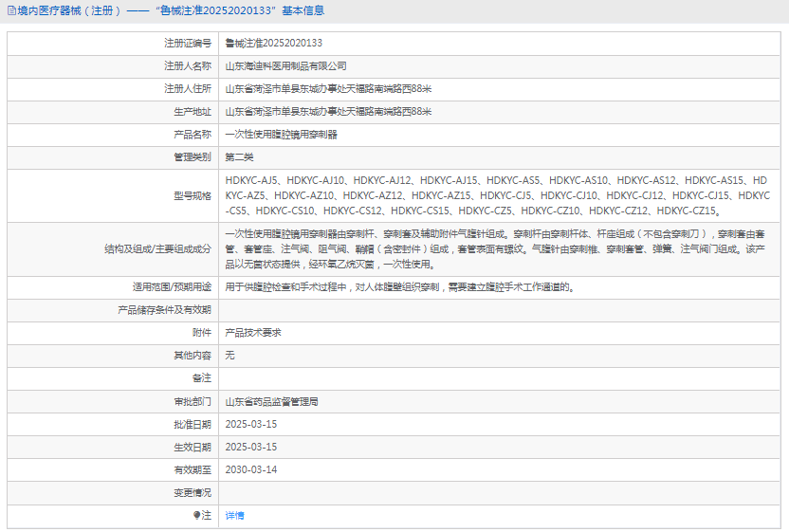
Task: Select product name 一次性使用腹腔镜用穿刺器
Action: click(x=282, y=135)
